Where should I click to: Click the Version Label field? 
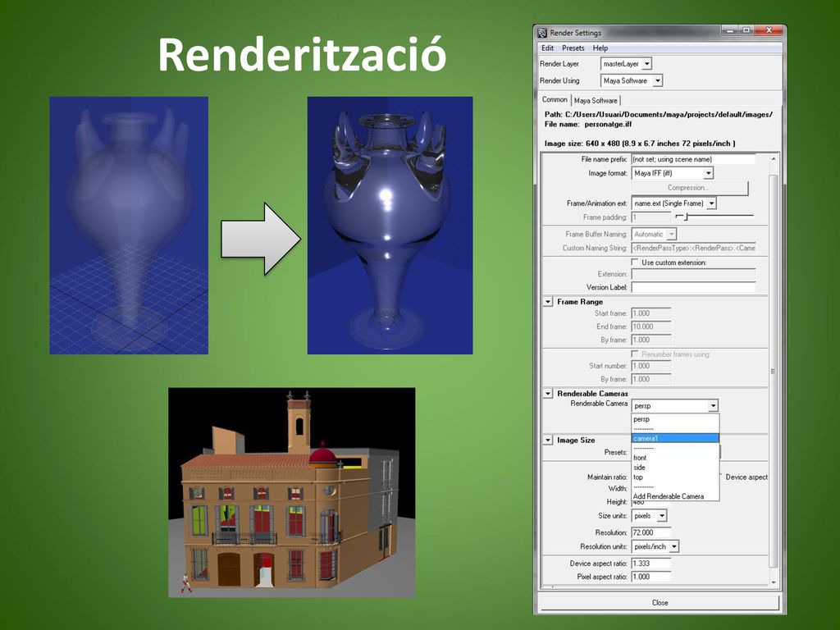tap(693, 287)
